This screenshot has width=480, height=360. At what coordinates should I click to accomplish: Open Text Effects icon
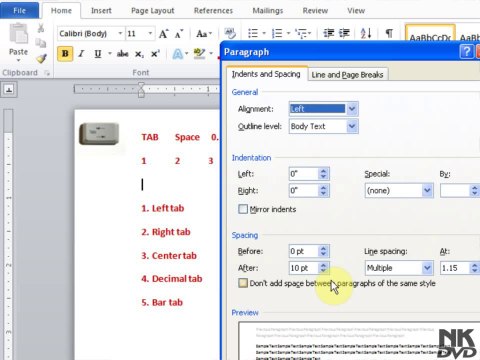click(x=178, y=54)
